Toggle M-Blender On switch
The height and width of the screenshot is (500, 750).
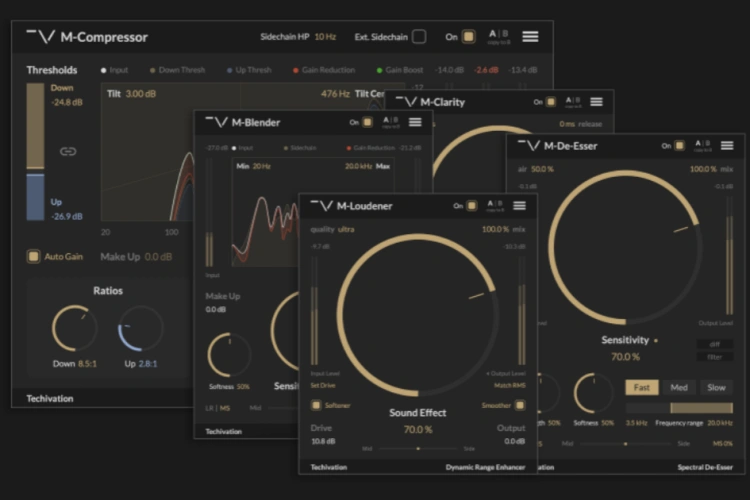[x=367, y=122]
